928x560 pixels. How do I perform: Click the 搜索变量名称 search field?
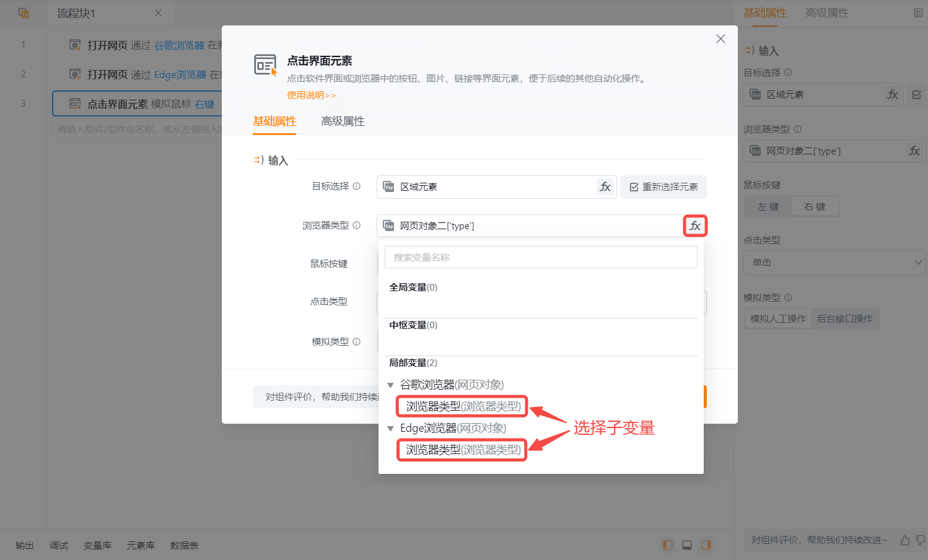[x=540, y=258]
